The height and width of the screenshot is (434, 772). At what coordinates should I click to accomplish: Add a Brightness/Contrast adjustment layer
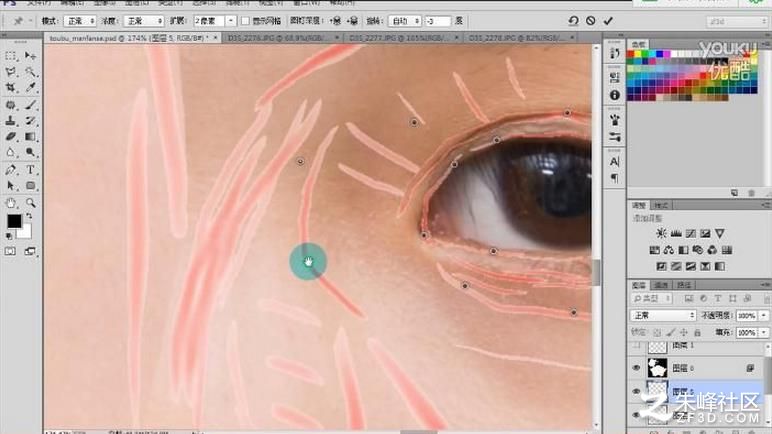[x=661, y=233]
